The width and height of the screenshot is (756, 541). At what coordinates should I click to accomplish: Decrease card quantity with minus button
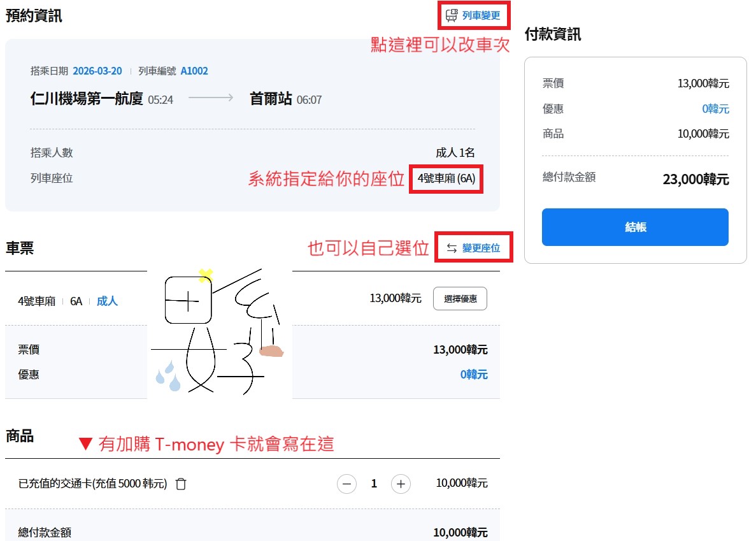tap(346, 484)
